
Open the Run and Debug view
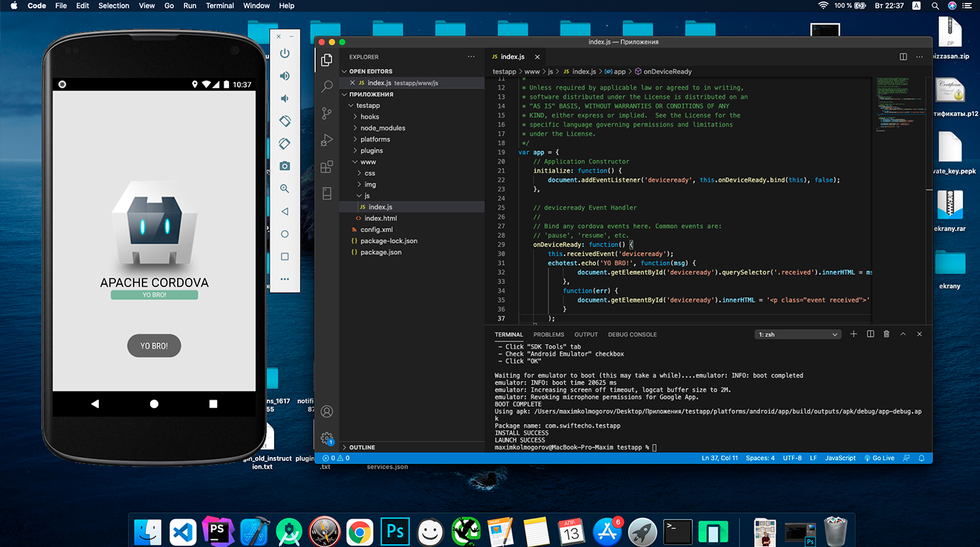pos(327,140)
